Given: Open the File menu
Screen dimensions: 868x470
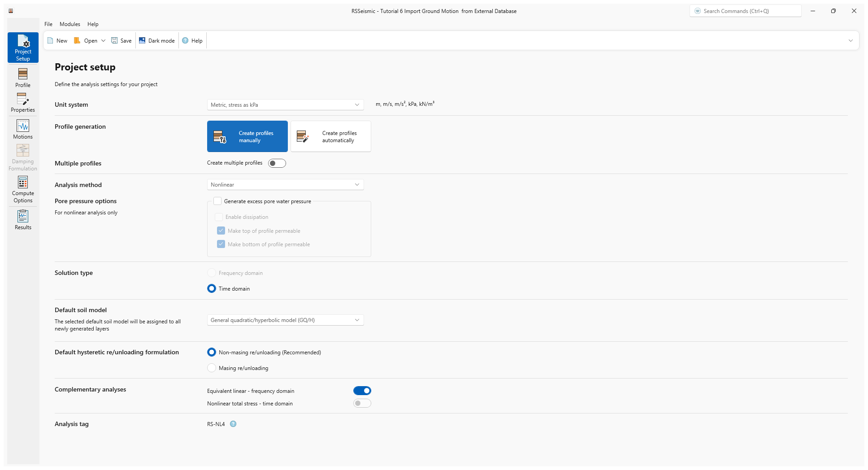Looking at the screenshot, I should 48,24.
